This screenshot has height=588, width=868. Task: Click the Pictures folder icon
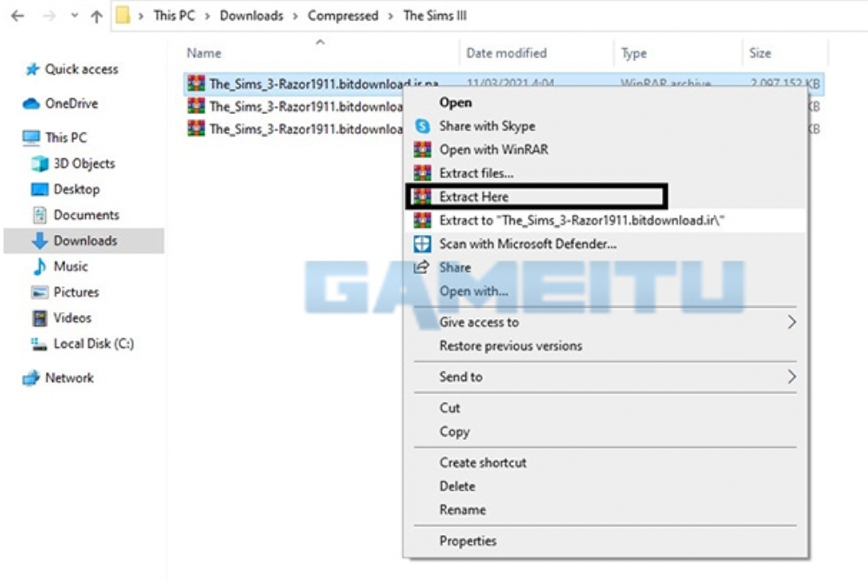coord(39,292)
